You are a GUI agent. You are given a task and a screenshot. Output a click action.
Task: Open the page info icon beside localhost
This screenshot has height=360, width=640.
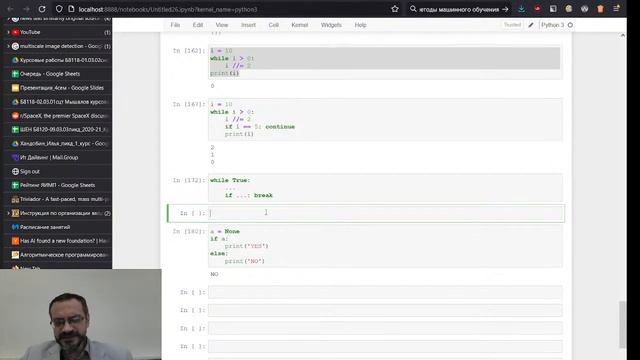pos(71,9)
